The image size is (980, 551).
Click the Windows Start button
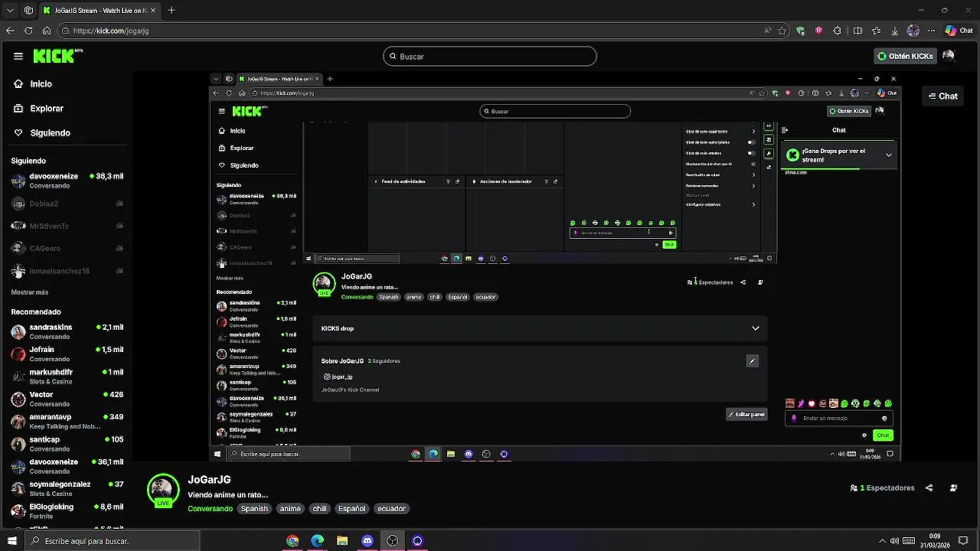(11, 541)
